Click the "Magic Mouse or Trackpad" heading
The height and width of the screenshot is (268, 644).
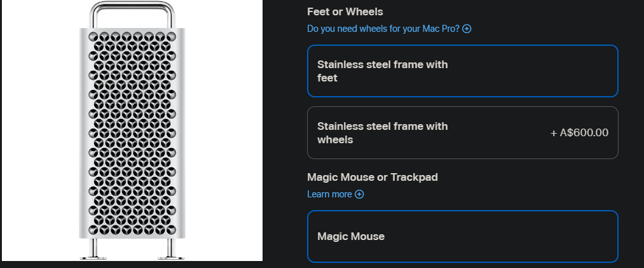pos(372,177)
